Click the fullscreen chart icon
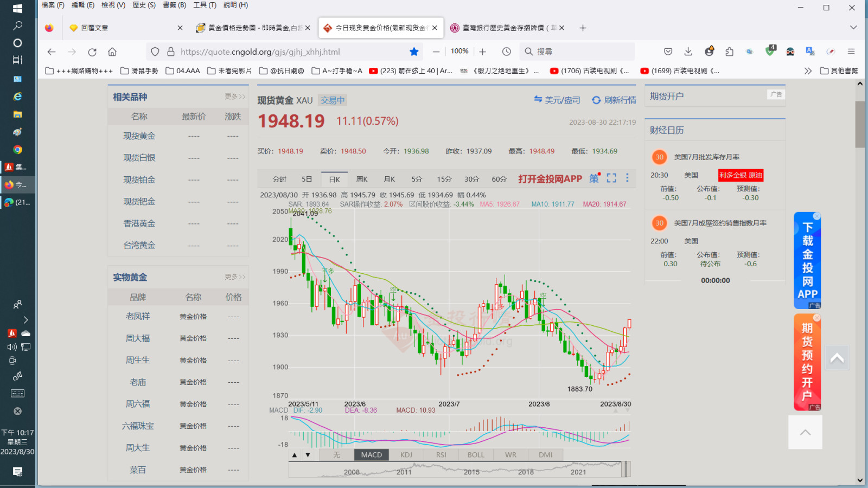 tap(611, 178)
